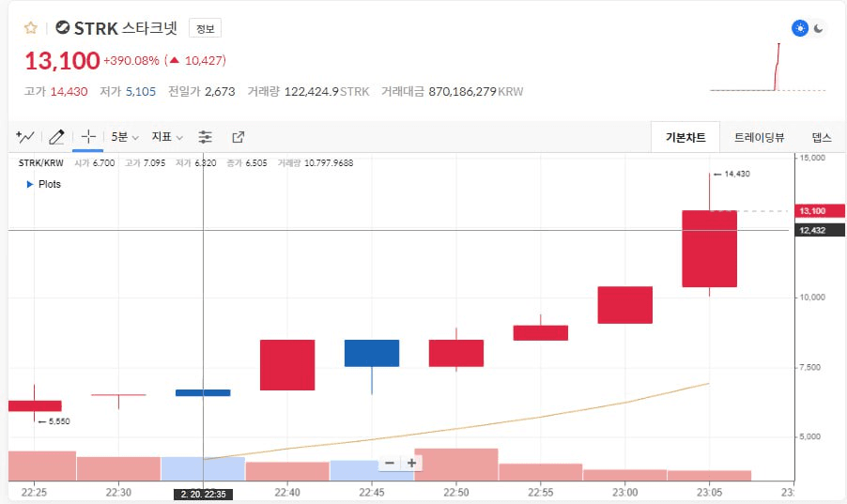Image resolution: width=847 pixels, height=504 pixels.
Task: Zoom in the chart with plus button
Action: 411,463
